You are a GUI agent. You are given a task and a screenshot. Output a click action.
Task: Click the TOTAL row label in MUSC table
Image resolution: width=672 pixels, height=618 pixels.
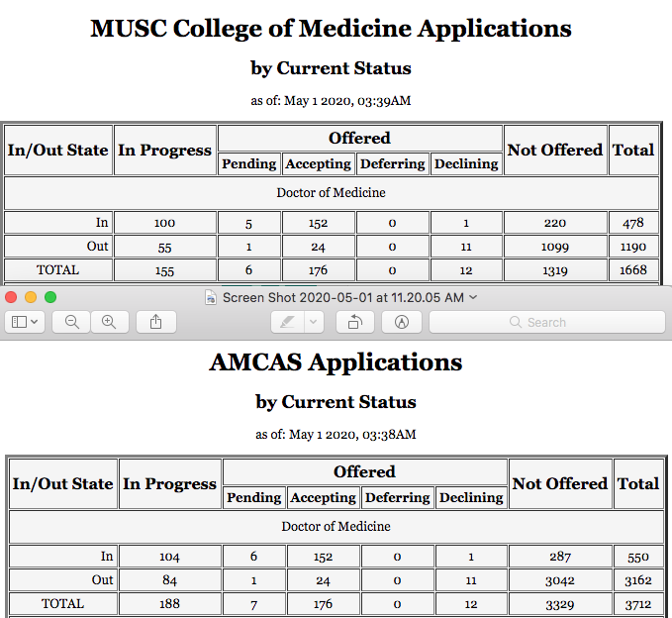pos(57,270)
